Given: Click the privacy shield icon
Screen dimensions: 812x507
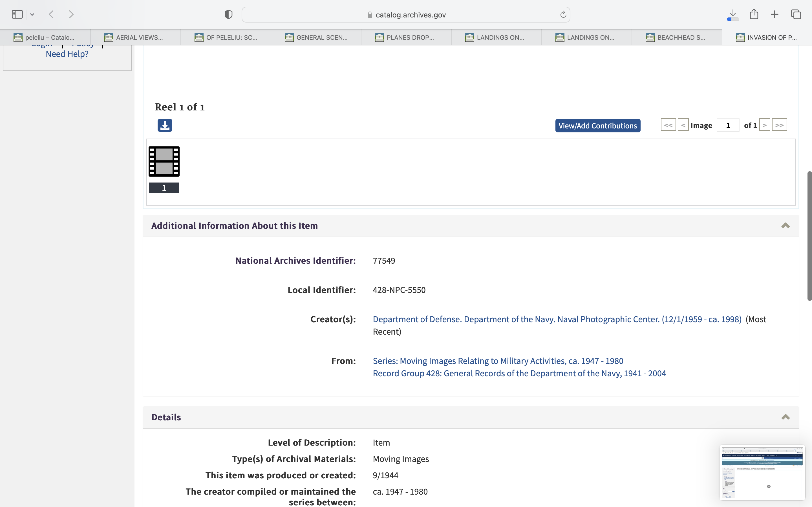Looking at the screenshot, I should pyautogui.click(x=228, y=14).
